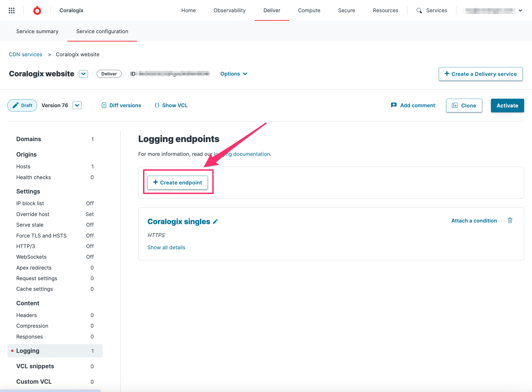Open the Observability menu

(x=229, y=10)
